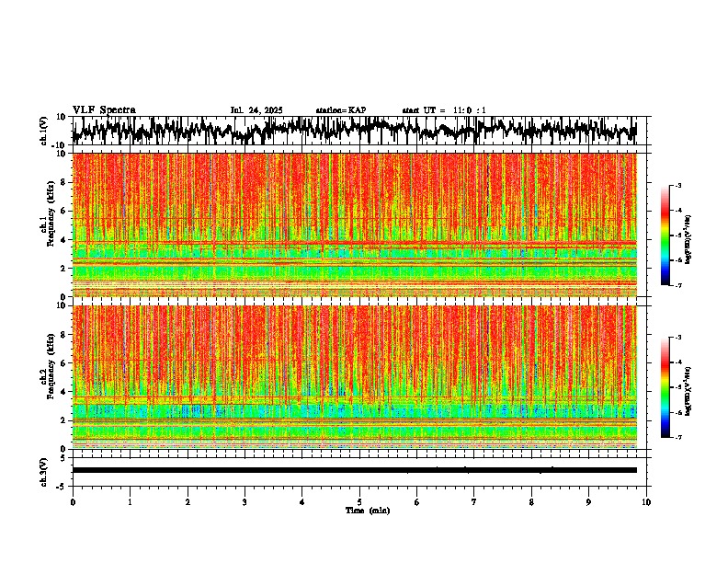Click the ch.1 spectrogram panel

pos(354,224)
